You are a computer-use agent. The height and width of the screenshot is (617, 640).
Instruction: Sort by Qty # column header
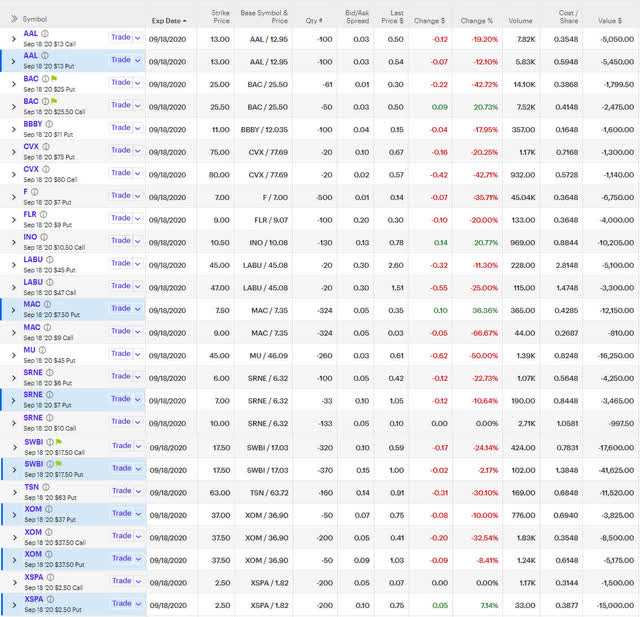pos(314,21)
